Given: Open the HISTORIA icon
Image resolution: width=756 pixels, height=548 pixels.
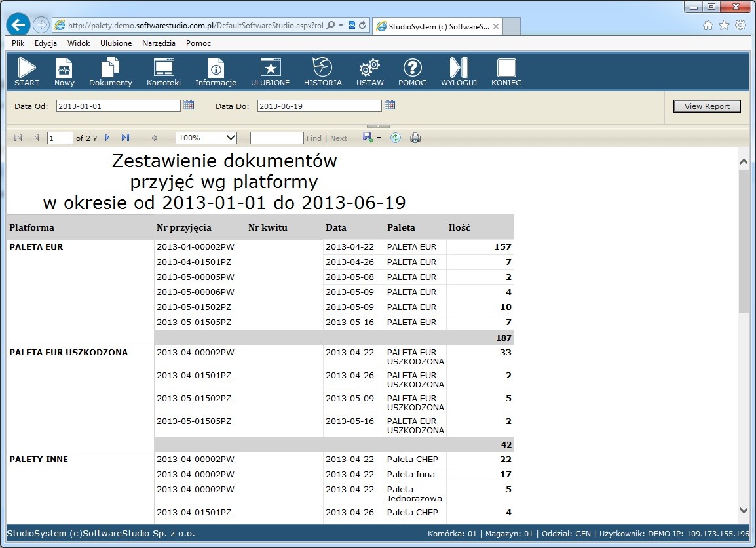Looking at the screenshot, I should click(x=322, y=67).
